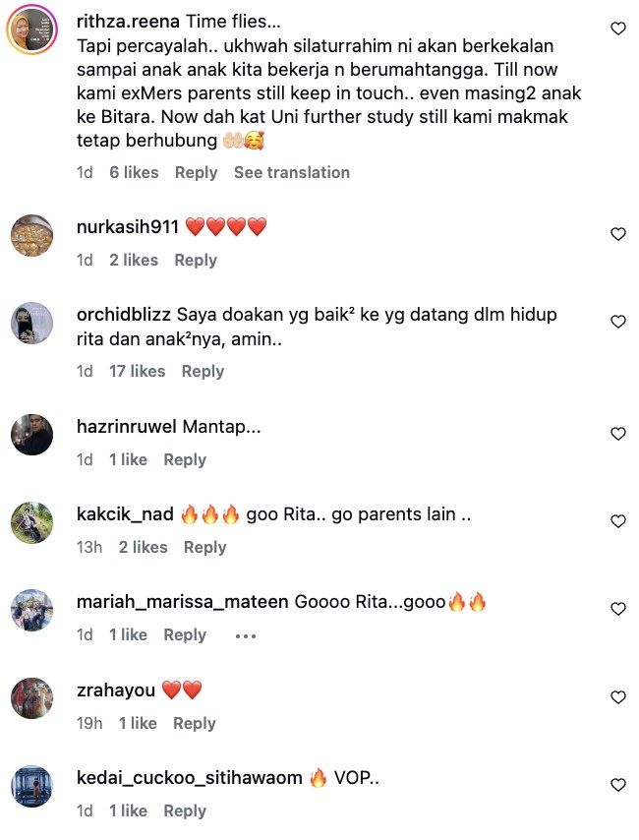Screen dimensions: 639x840
Task: Visit kakcik_nad's profile via username
Action: point(125,514)
